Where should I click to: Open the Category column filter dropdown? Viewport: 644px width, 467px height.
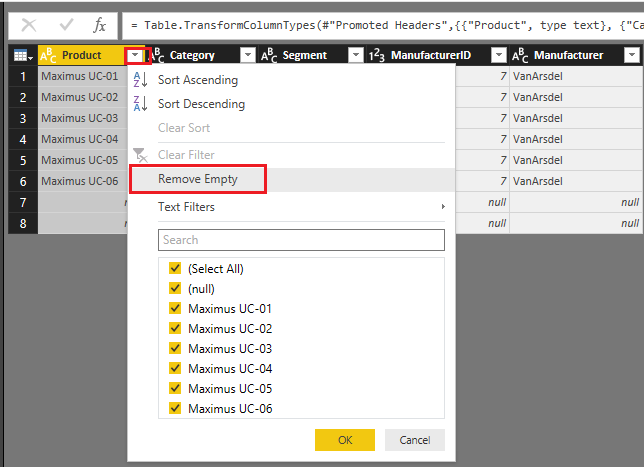click(x=248, y=55)
